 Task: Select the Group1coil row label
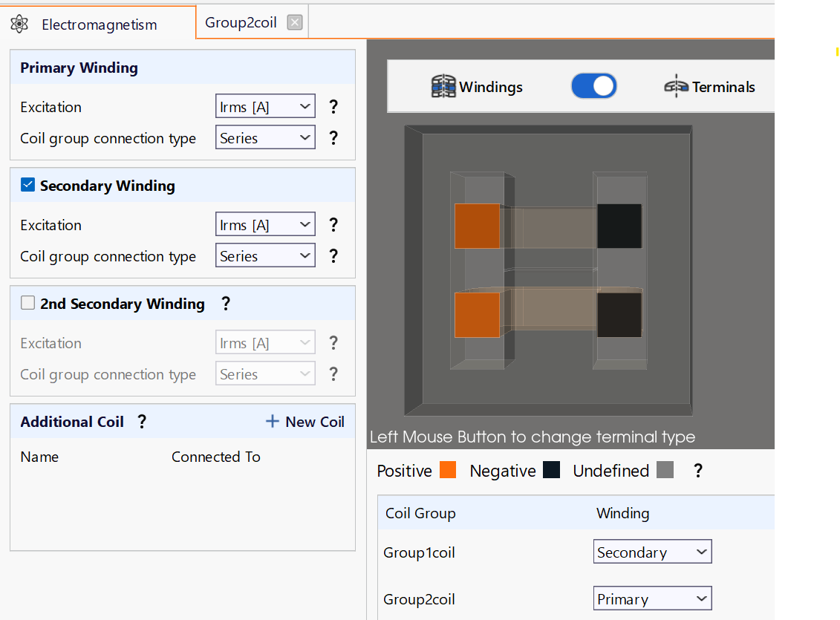(x=419, y=552)
